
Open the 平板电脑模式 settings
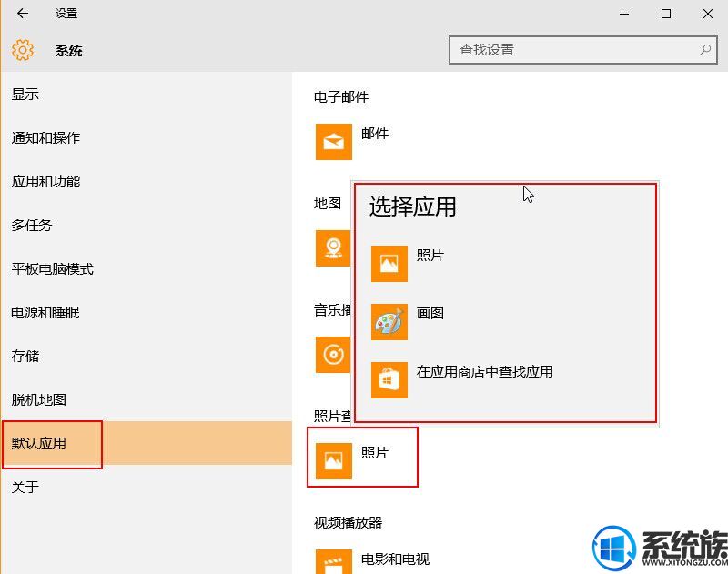coord(147,268)
